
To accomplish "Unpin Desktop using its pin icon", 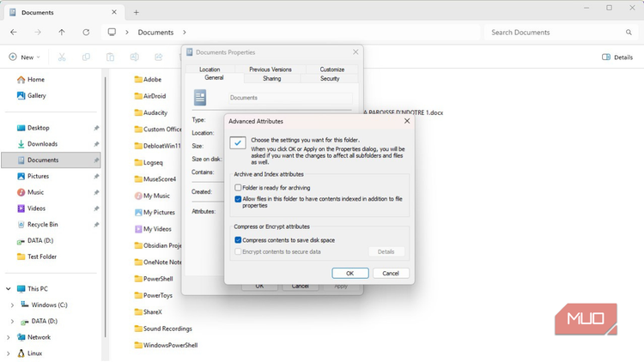I will [x=96, y=128].
